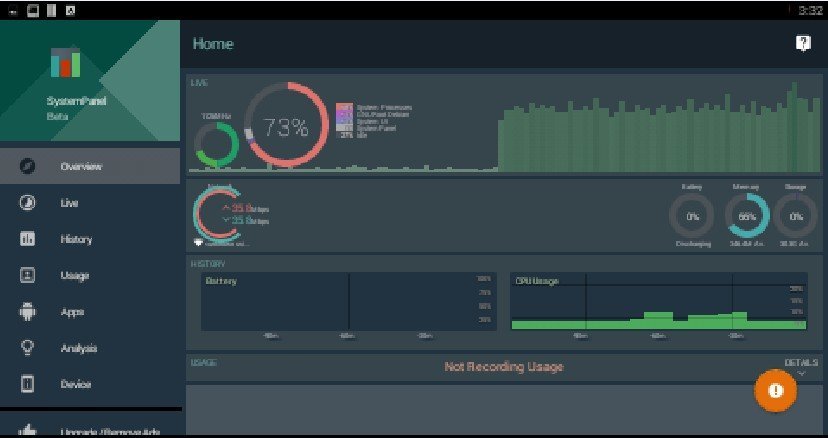The width and height of the screenshot is (828, 438).
Task: Open the CPU 73% usage ring
Action: coord(285,126)
